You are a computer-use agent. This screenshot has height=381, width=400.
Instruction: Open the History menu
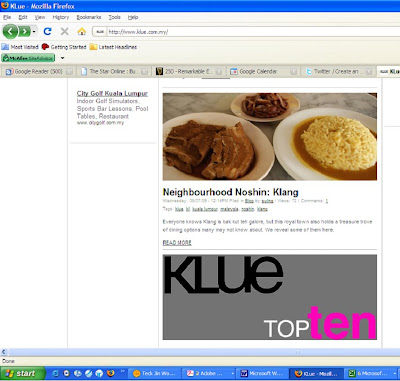pyautogui.click(x=61, y=17)
